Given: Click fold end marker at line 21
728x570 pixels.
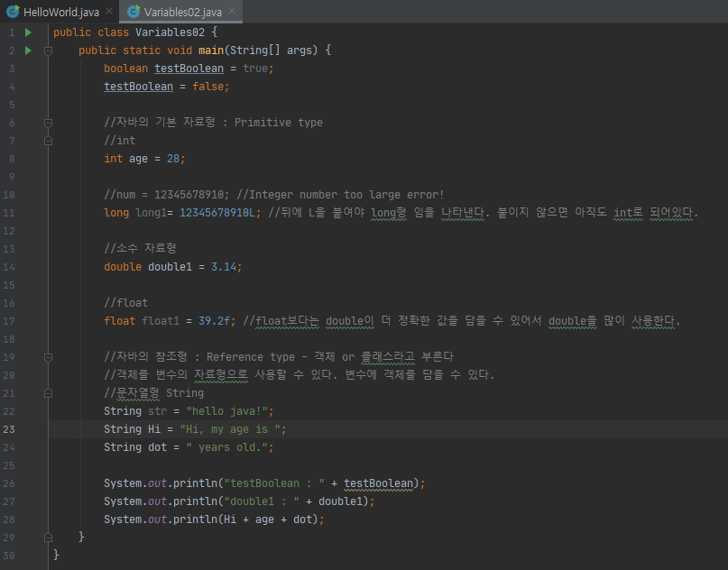Looking at the screenshot, I should 48,393.
